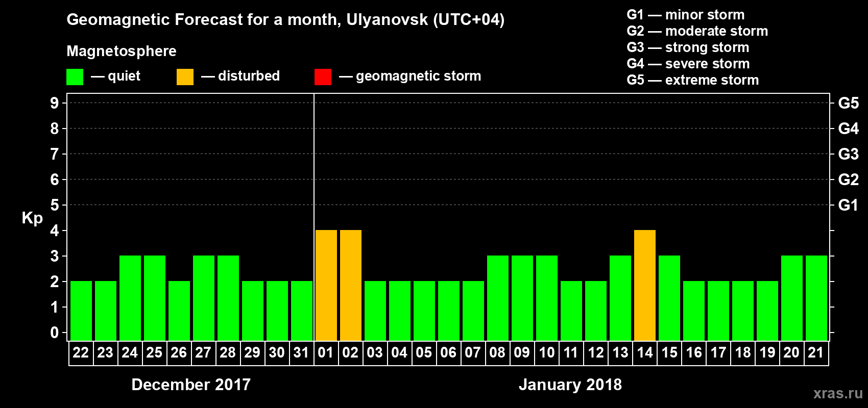Click the green bar for January 13

[620, 298]
